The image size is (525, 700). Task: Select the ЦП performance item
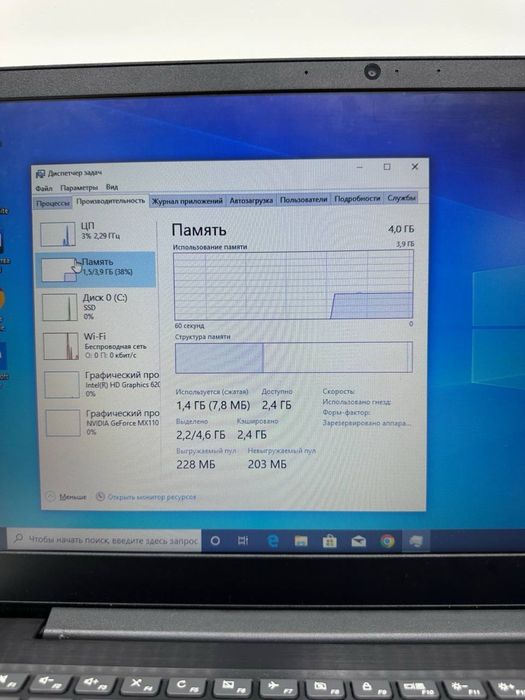click(x=96, y=234)
